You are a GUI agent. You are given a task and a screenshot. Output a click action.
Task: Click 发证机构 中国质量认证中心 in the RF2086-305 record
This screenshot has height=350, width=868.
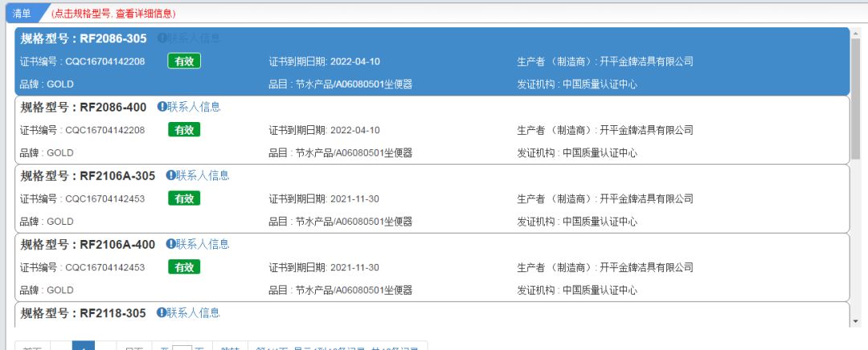point(577,84)
